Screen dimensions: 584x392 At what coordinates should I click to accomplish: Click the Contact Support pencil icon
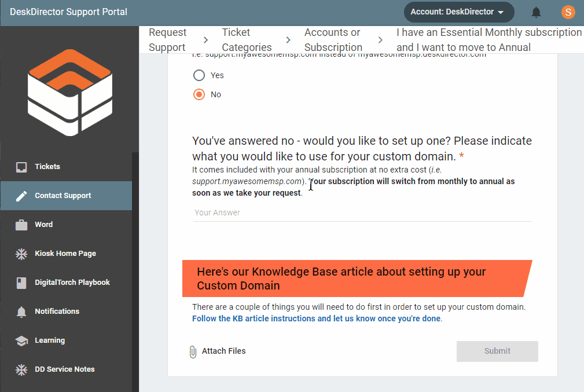pos(21,196)
